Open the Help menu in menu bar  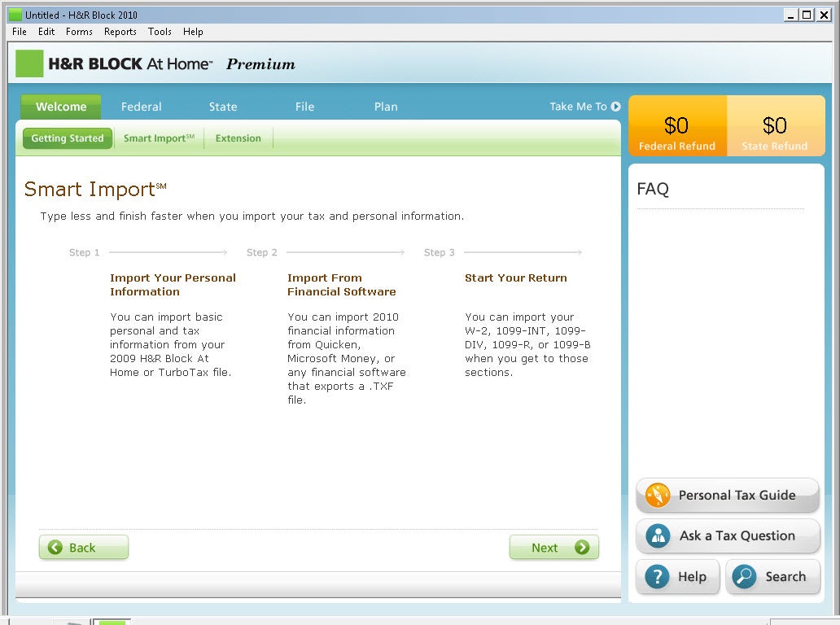click(x=193, y=32)
